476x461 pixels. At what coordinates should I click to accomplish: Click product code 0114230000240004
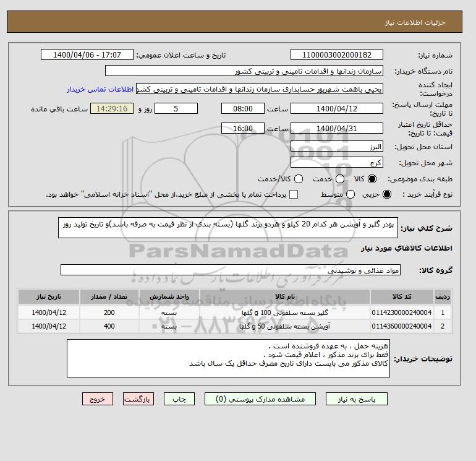tap(402, 312)
